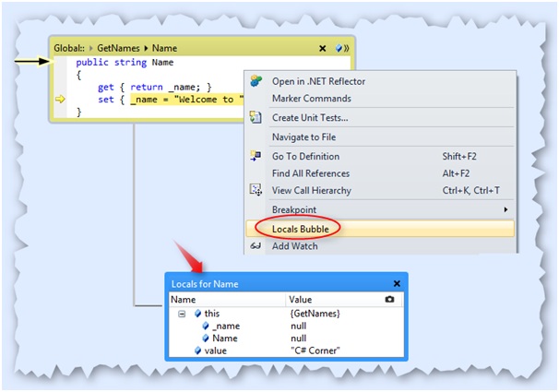
Task: Choose Go To Definition
Action: [380, 156]
